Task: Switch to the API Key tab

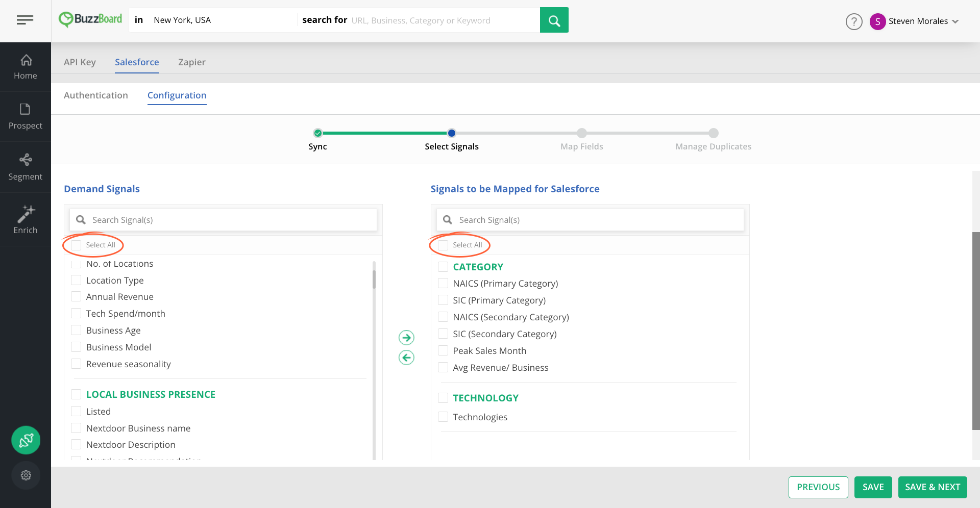Action: (x=80, y=62)
